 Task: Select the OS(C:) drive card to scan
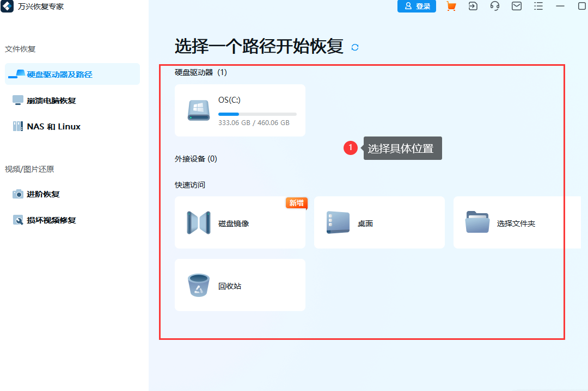240,110
